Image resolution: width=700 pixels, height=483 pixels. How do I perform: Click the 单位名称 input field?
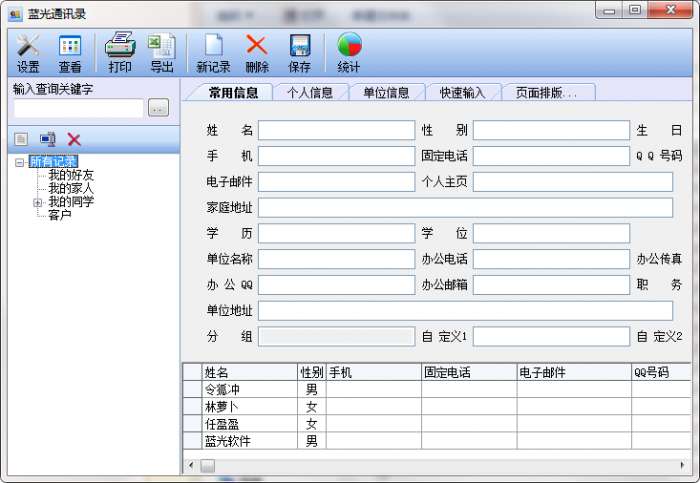click(x=337, y=259)
